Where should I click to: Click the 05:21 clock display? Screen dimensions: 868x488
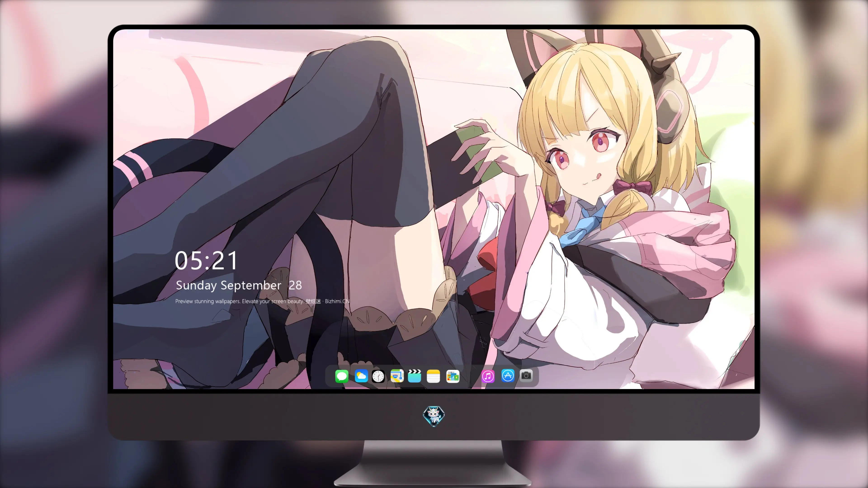click(206, 261)
